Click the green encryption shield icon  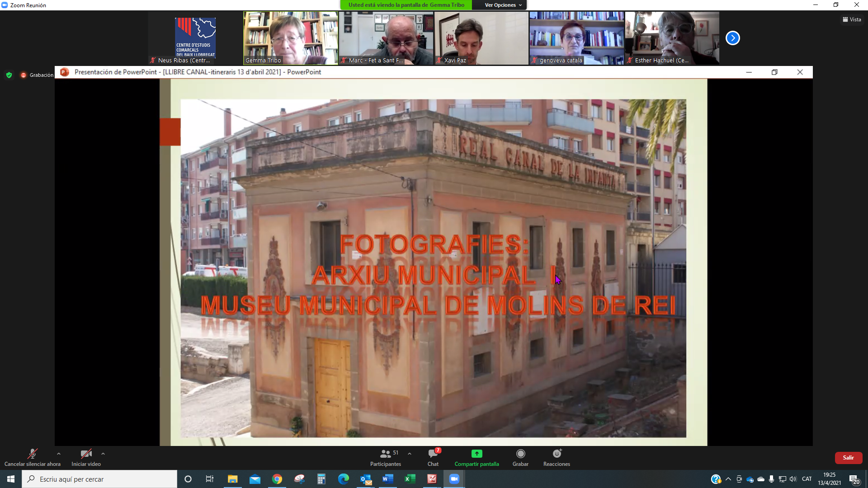[x=9, y=75]
